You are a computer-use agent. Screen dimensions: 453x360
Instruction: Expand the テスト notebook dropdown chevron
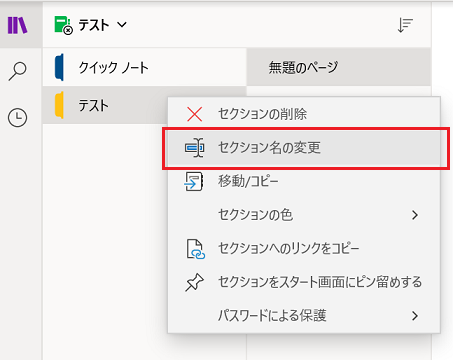122,25
